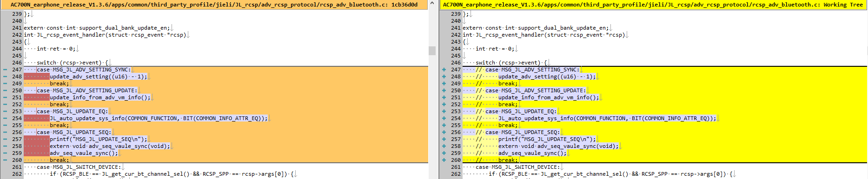Click the removed-line minus marker at left line 247
Screen dimensions: 868x179
[5, 70]
